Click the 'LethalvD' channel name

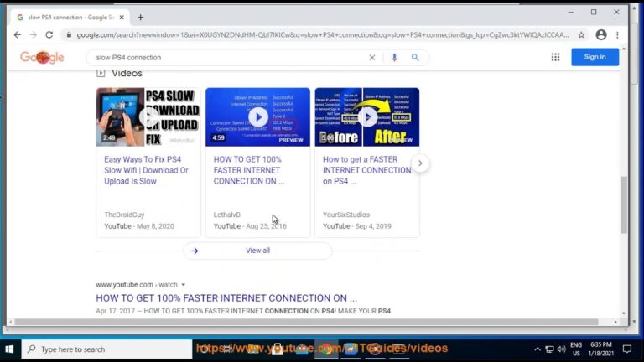click(226, 215)
